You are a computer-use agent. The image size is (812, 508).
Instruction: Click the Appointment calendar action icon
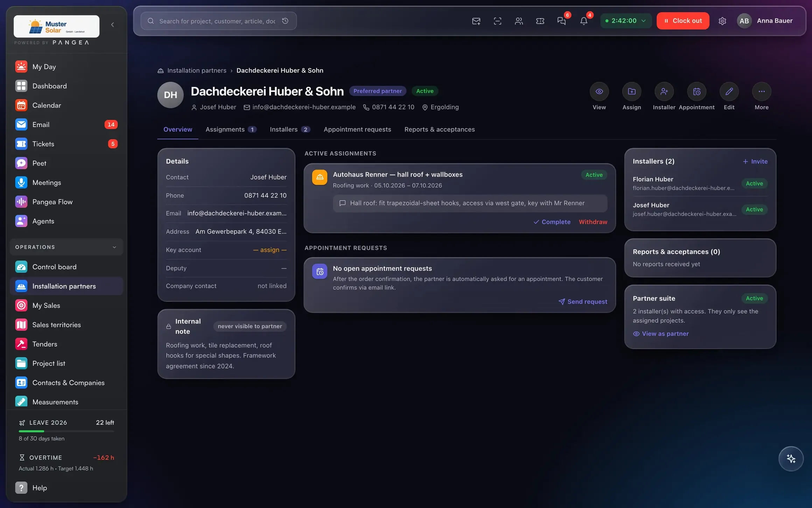(x=696, y=91)
